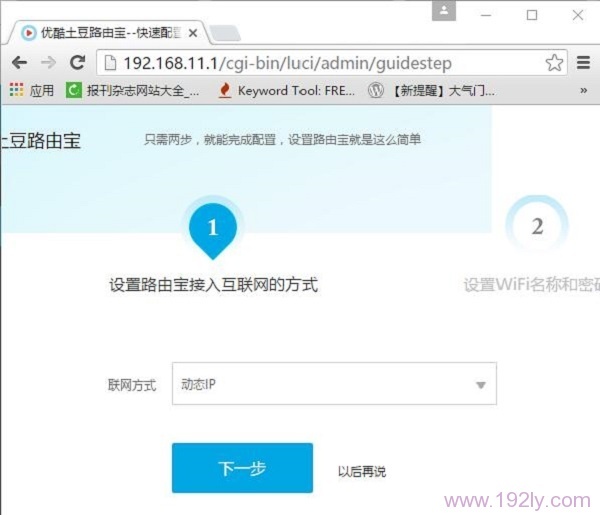Open the 联网方式 dropdown showing 动态IP
Viewport: 600px width, 515px height.
[x=334, y=384]
